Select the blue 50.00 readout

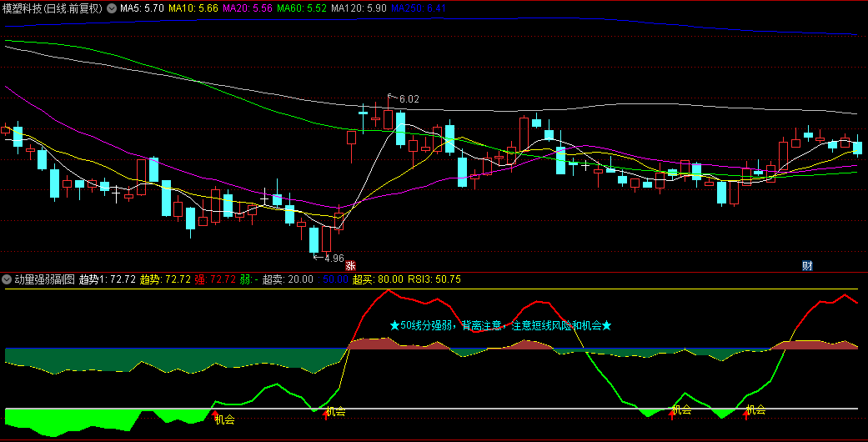pyautogui.click(x=334, y=279)
